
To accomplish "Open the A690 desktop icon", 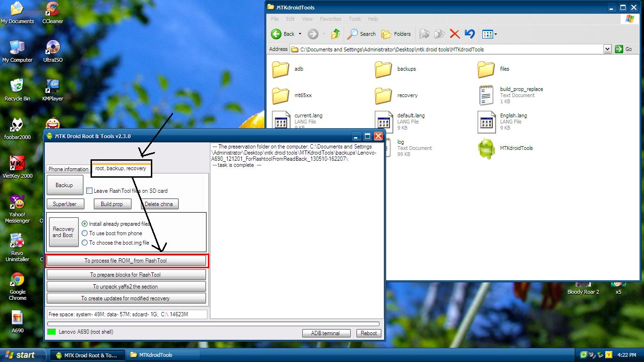I will click(x=17, y=322).
